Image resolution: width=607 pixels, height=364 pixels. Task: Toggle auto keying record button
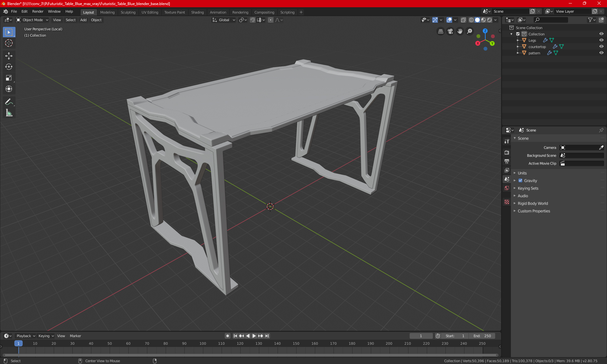[x=227, y=336]
